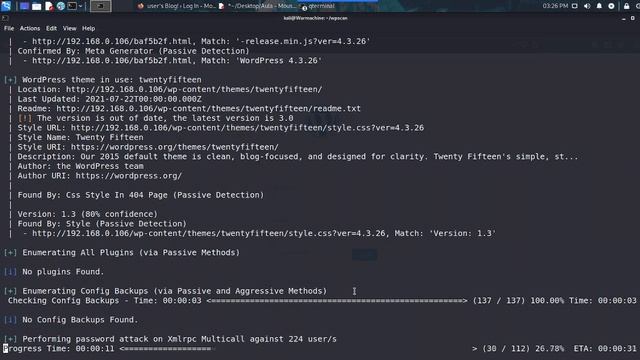Click the Checking Config Backups progress bar
Screen dimensions: 640x360
[337, 301]
